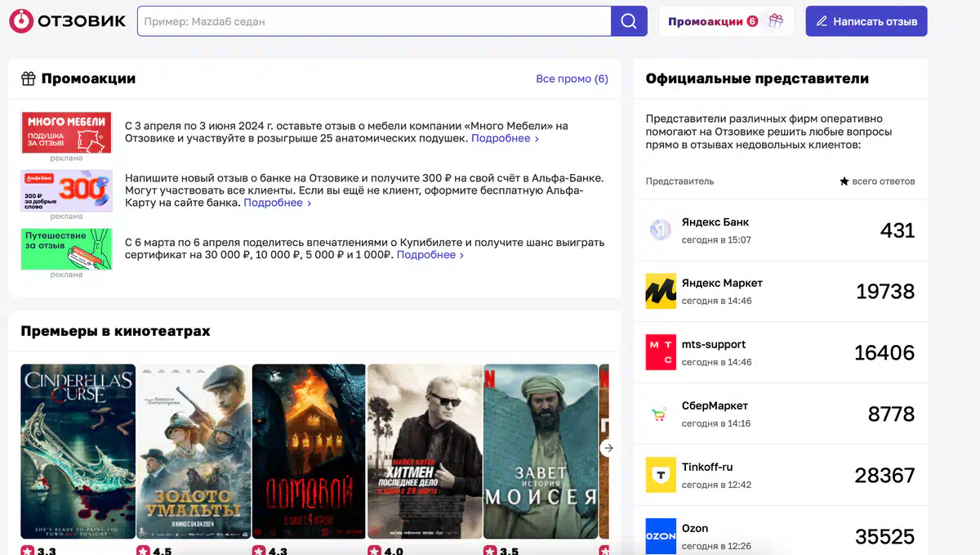
Task: Click the Официальные представители heading
Action: point(757,78)
